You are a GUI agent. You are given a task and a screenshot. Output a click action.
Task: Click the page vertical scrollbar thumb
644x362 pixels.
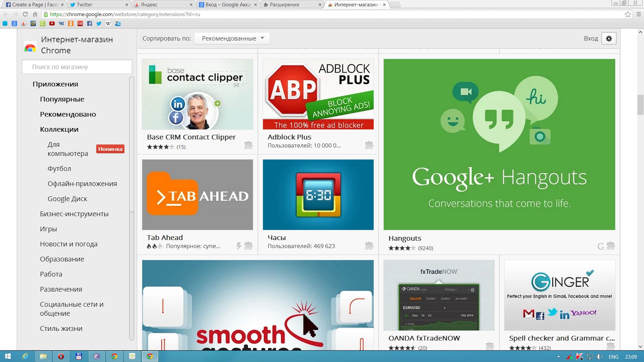tap(640, 105)
